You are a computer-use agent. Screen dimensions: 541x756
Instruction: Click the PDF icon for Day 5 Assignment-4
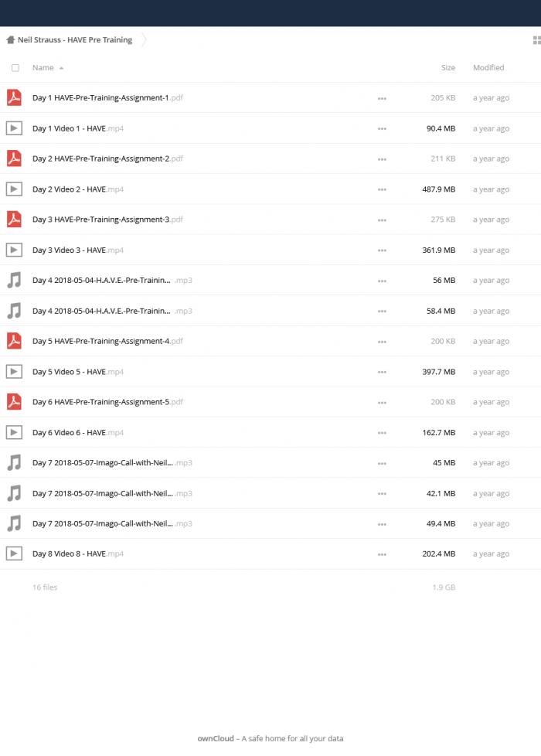pos(14,341)
